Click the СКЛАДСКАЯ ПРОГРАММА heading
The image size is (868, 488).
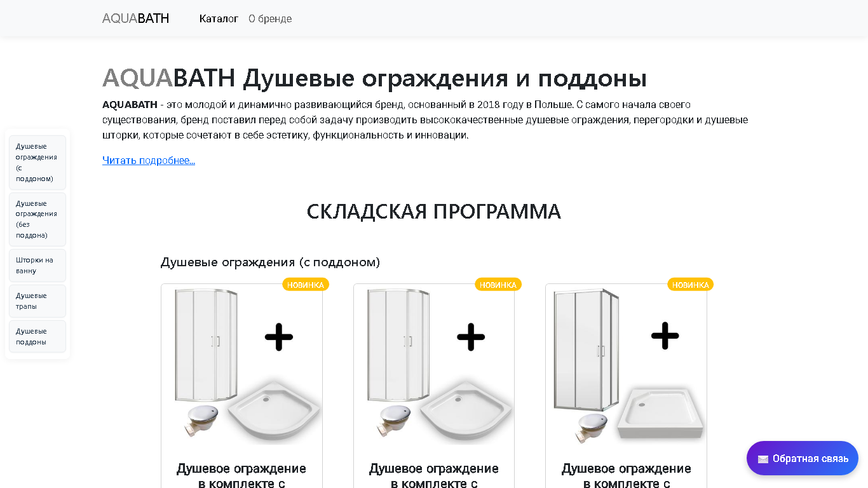tap(434, 212)
